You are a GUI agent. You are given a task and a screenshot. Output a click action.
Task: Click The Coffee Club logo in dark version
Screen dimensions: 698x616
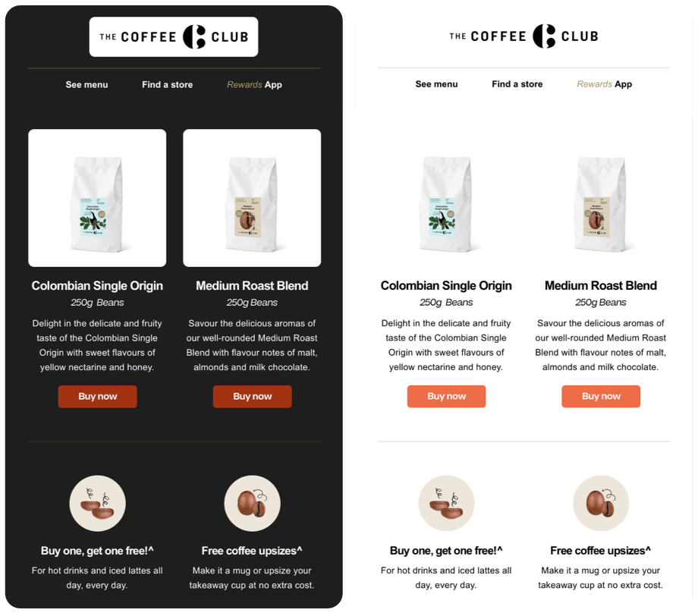tap(174, 37)
